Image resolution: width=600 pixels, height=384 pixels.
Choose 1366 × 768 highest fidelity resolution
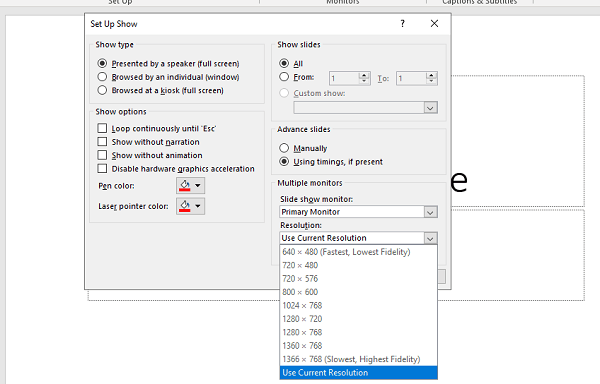coord(359,359)
